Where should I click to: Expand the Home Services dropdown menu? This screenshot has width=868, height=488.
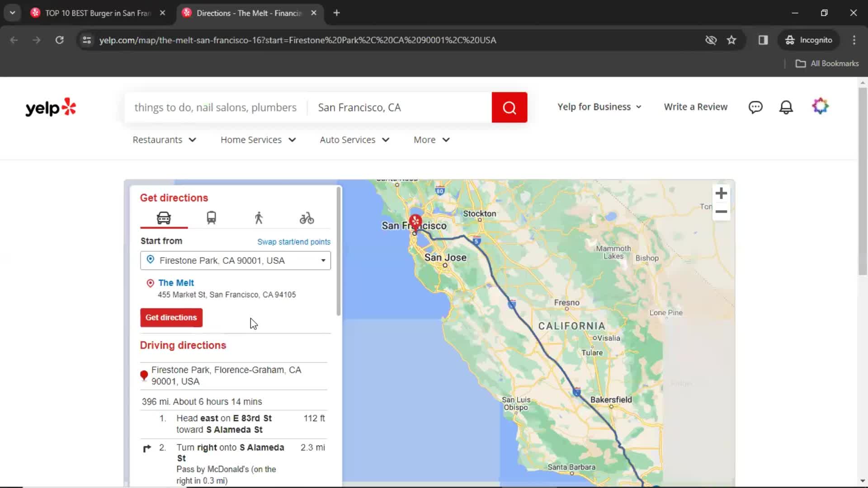(x=258, y=140)
